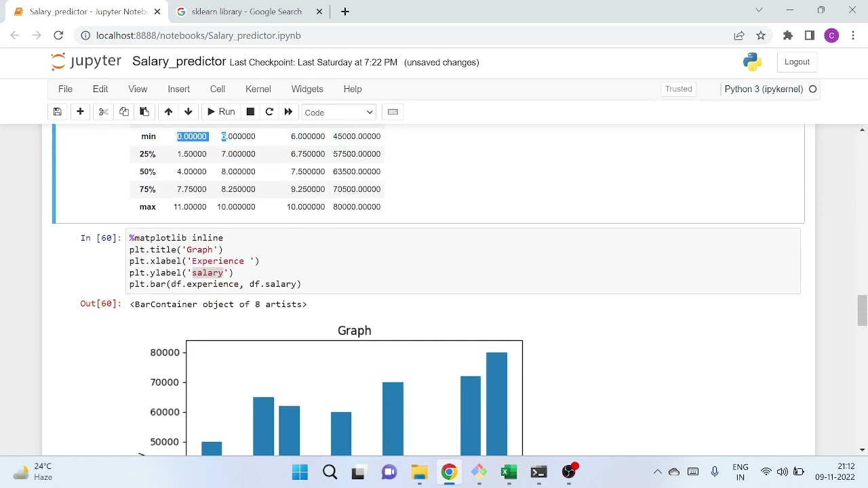Viewport: 868px width, 488px height.
Task: Open Excel from the taskbar
Action: (x=509, y=472)
